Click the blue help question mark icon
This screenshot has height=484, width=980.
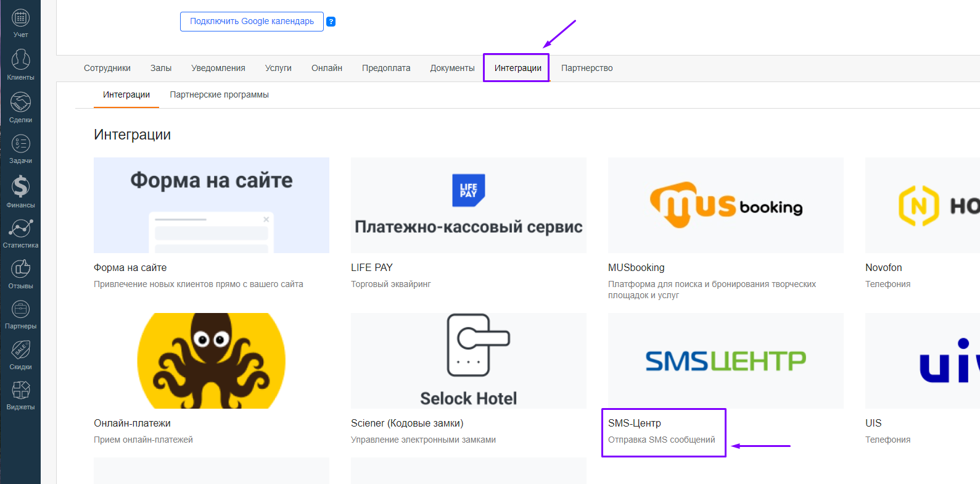331,22
